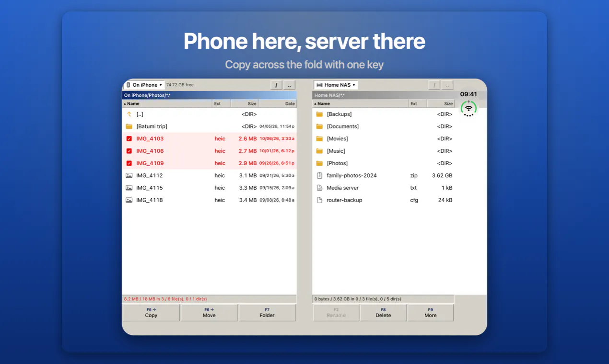Image resolution: width=609 pixels, height=364 pixels.
Task: Click the Home NAS path bar
Action: click(x=383, y=95)
